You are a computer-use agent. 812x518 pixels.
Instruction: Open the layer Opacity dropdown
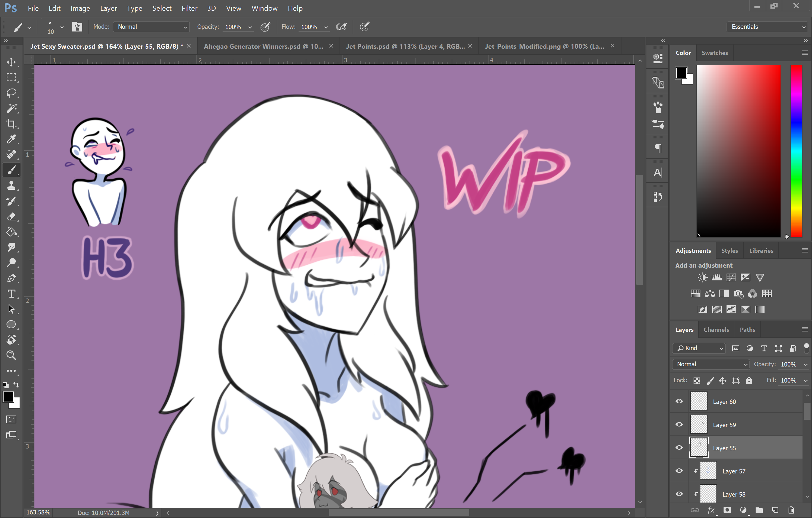(806, 364)
